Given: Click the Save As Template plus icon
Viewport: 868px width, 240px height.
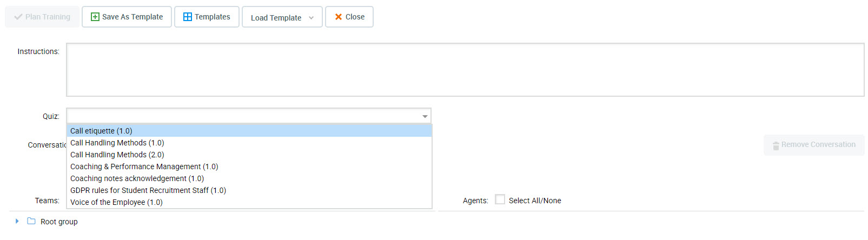Looking at the screenshot, I should pyautogui.click(x=95, y=17).
